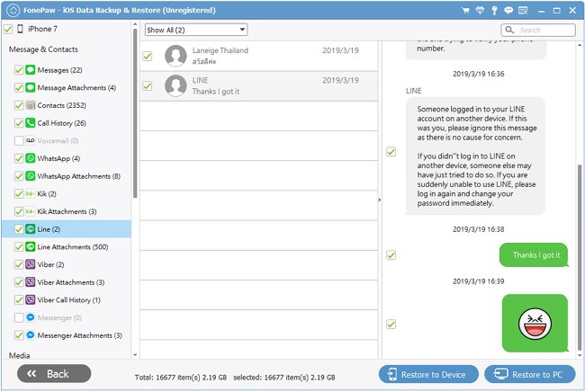This screenshot has height=392, width=585.
Task: Click the Media section heading
Action: tap(20, 355)
